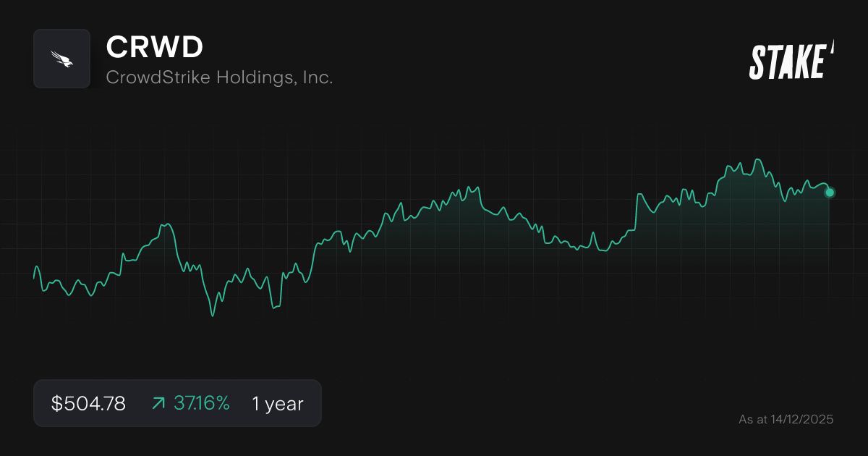Click the As at 14/12/2025 date text
The width and height of the screenshot is (868, 456).
786,419
